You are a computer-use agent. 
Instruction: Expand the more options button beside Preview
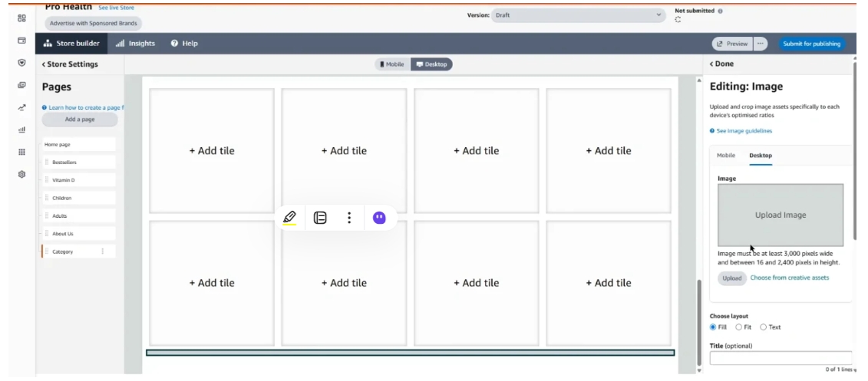pyautogui.click(x=761, y=44)
